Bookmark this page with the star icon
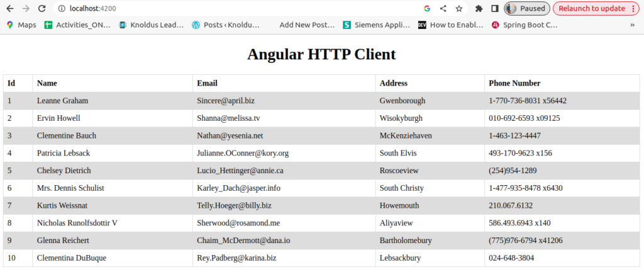The image size is (644, 277). (459, 9)
